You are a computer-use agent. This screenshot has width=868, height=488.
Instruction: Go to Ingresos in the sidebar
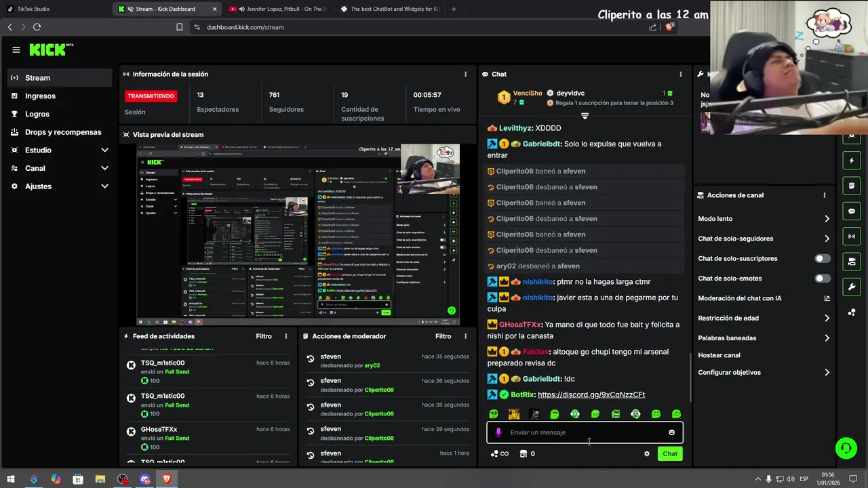[60, 96]
